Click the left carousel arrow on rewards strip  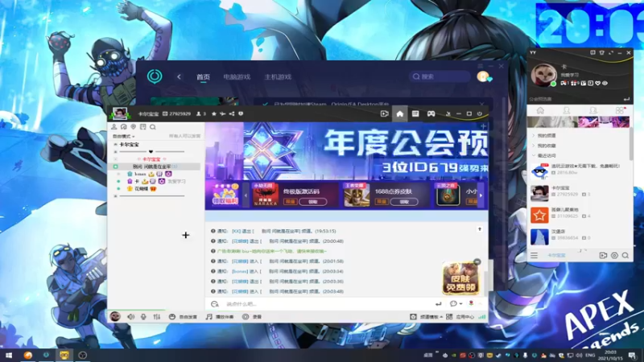[x=246, y=195]
